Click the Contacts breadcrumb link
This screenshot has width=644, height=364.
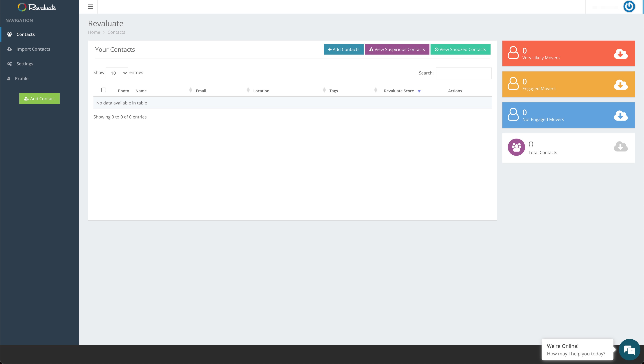[116, 32]
